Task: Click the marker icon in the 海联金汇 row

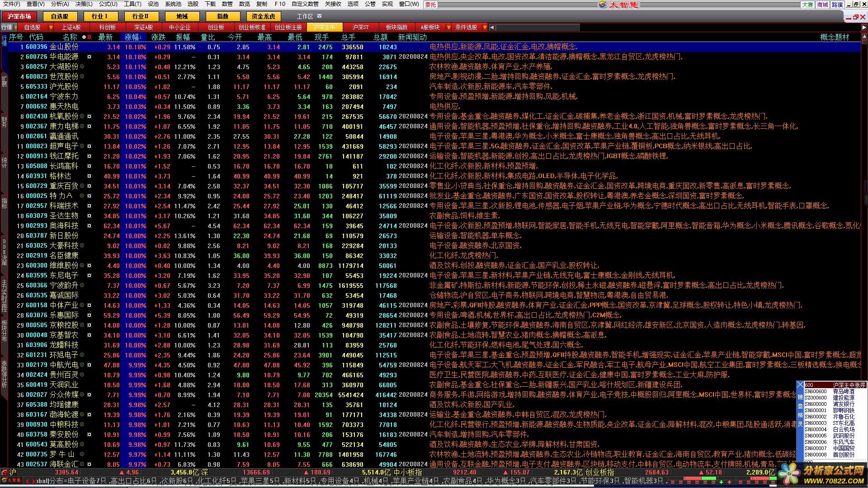Action: tap(90, 464)
